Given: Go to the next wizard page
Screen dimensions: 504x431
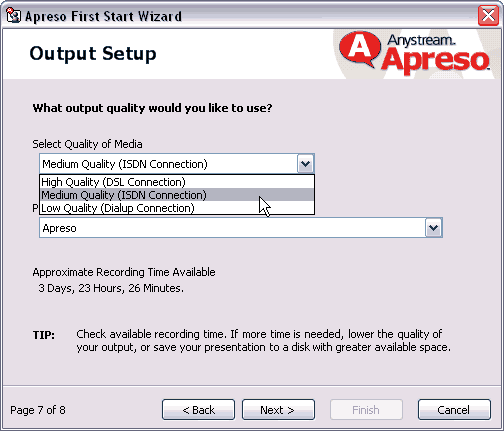Looking at the screenshot, I should tap(278, 410).
